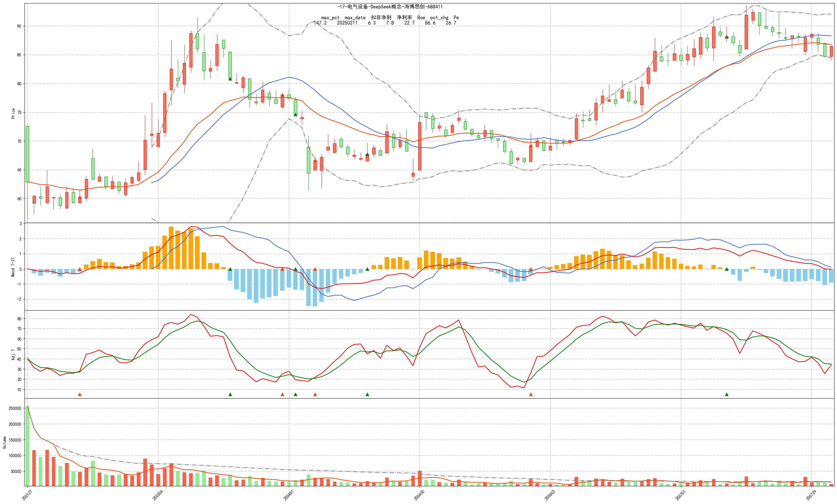Select the max_pct header label

331,18
